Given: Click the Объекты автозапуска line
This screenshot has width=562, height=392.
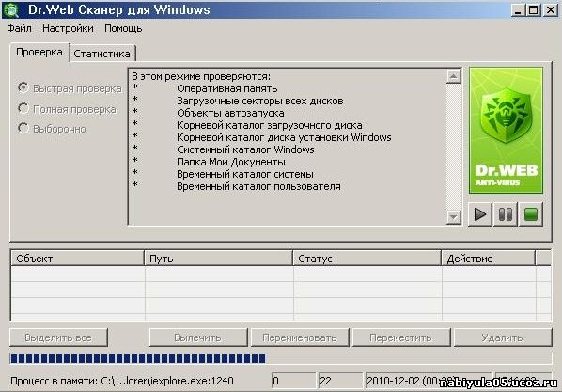Looking at the screenshot, I should [230, 113].
